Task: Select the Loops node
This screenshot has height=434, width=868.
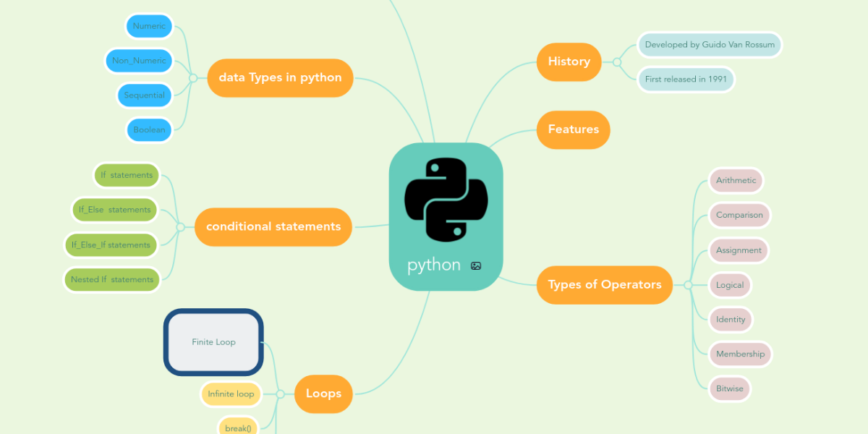Action: point(323,393)
